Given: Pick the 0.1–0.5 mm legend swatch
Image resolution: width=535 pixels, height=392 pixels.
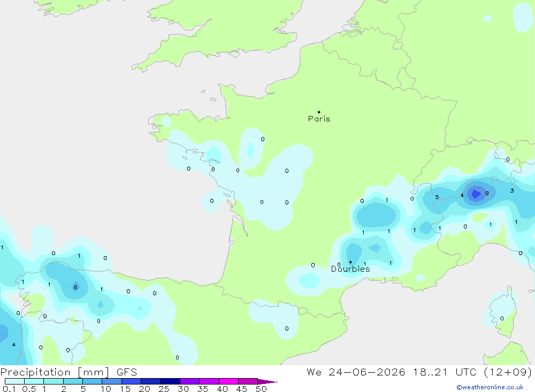Looking at the screenshot, I should pos(14,381).
